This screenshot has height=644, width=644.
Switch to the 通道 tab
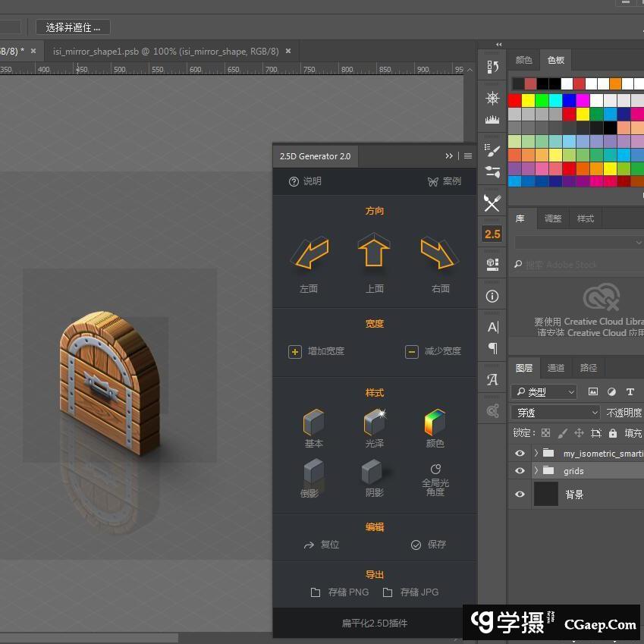[556, 368]
